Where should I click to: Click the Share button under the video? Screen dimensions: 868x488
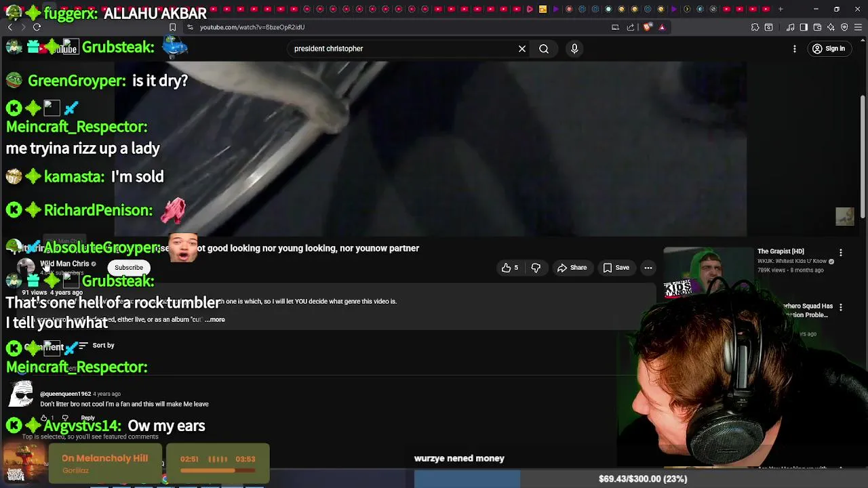tap(572, 268)
